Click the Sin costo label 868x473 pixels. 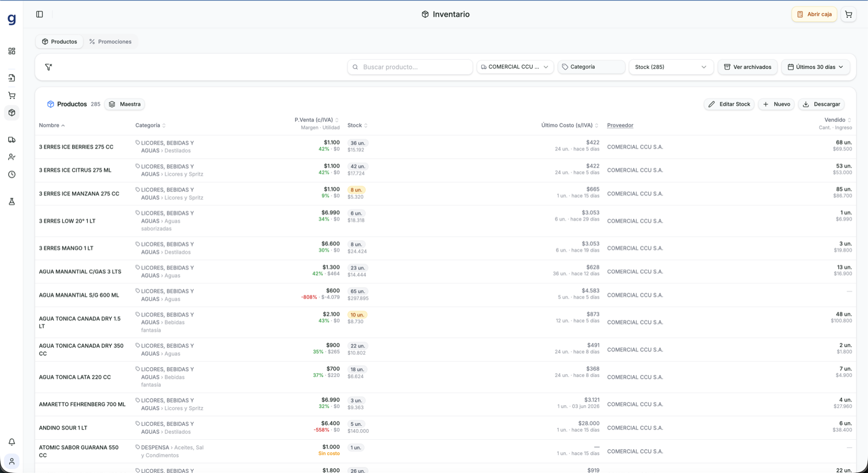[x=329, y=453]
